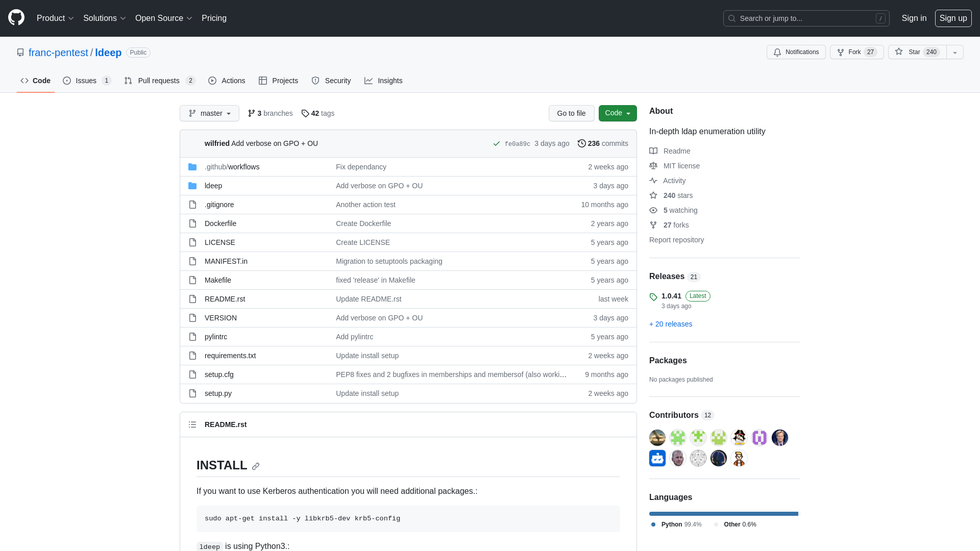This screenshot has height=551, width=980.
Task: Click the magnifier icon in search box
Action: pyautogui.click(x=732, y=18)
